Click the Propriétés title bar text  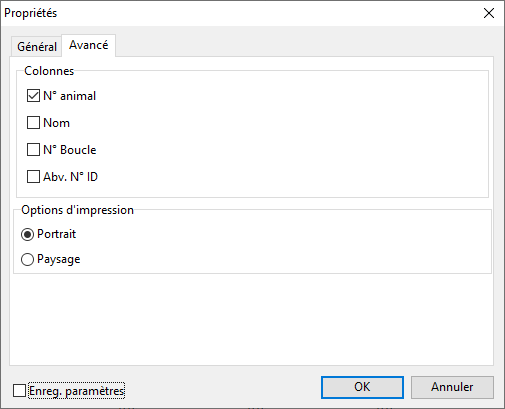[x=31, y=13]
